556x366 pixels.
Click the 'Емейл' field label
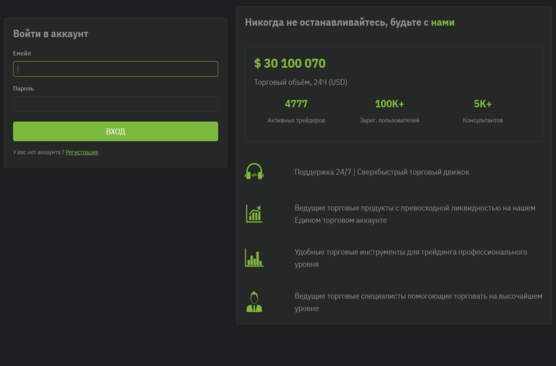(x=22, y=53)
